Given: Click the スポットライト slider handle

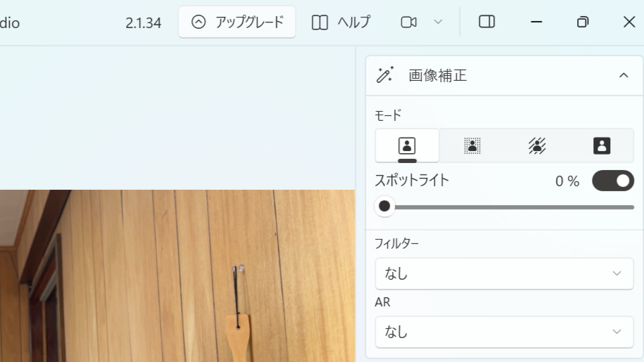Looking at the screenshot, I should coord(384,207).
